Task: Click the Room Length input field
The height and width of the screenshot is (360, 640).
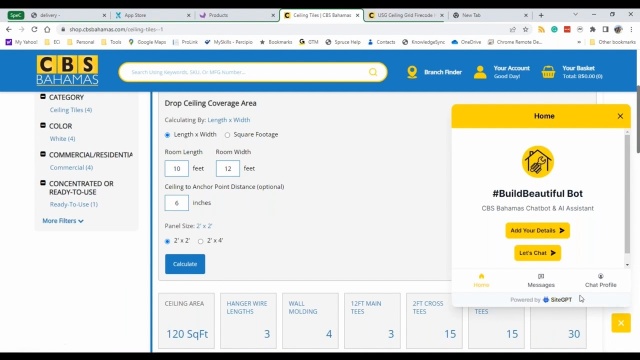Action: tap(177, 169)
